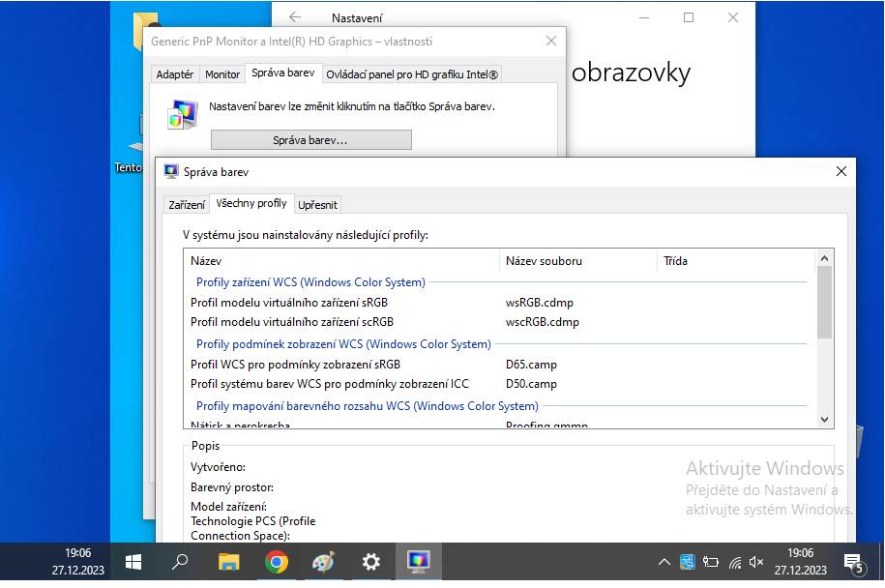Click the Správa barev title bar icon

tap(171, 171)
